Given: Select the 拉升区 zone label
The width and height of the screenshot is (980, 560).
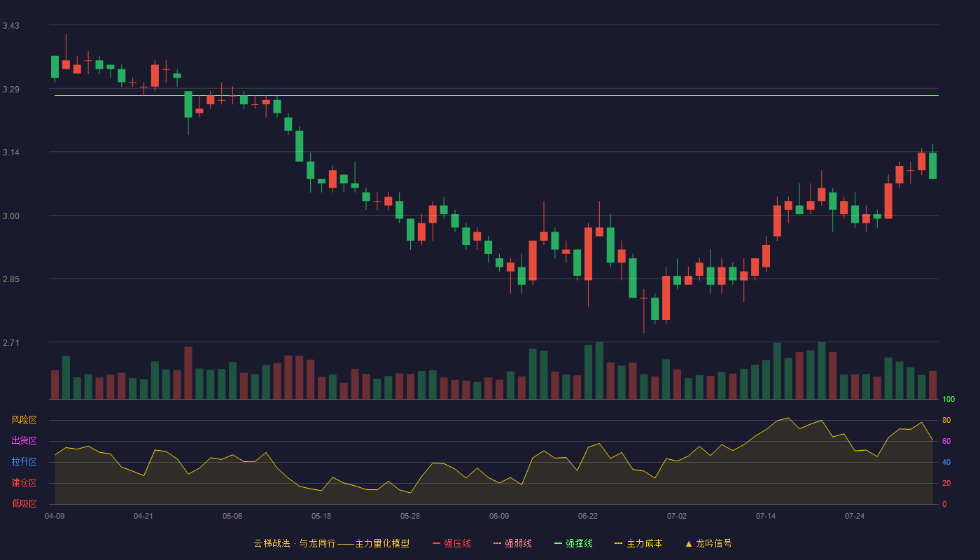Looking at the screenshot, I should click(24, 462).
